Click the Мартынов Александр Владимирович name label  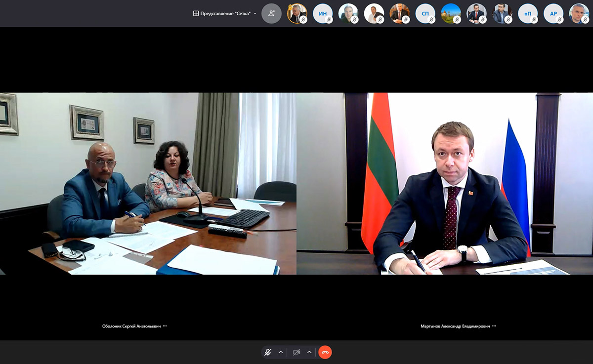click(x=455, y=326)
